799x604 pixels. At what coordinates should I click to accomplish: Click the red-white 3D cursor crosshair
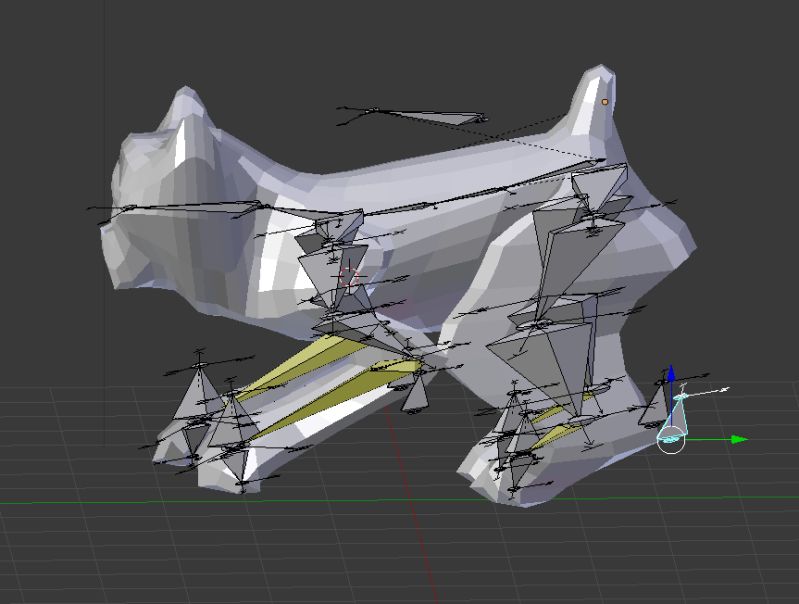tap(349, 277)
